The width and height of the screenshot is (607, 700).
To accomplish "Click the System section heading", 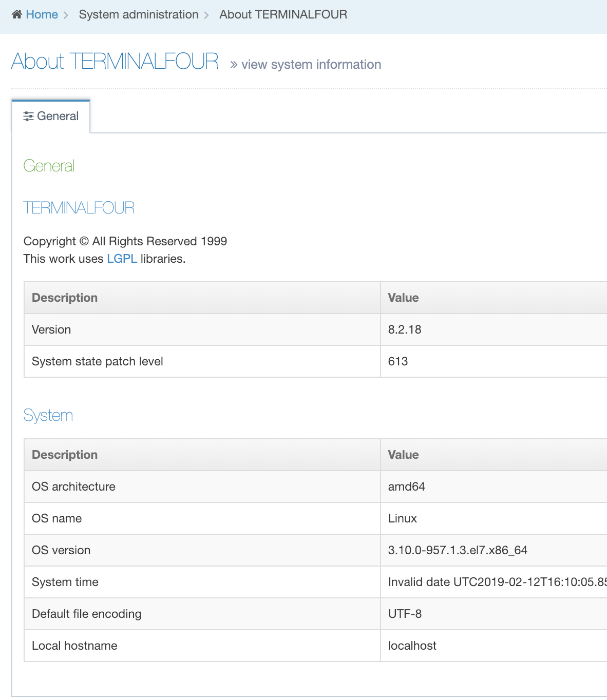I will point(48,415).
